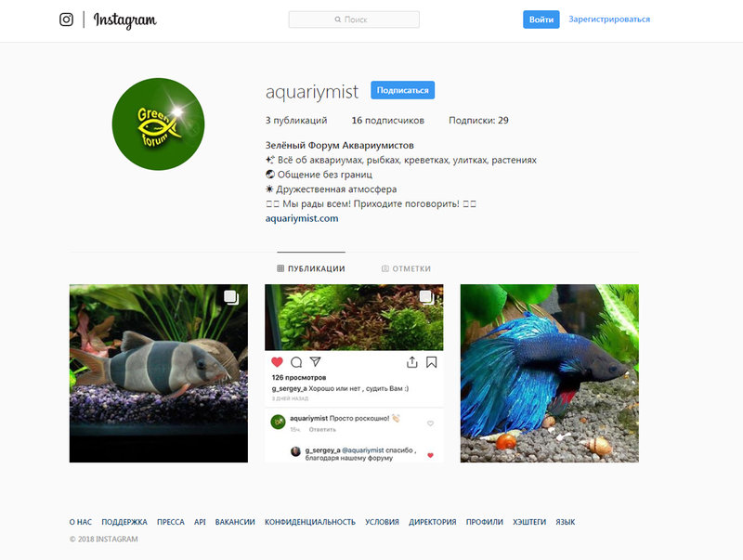Click the carousel icon on clown loach post
Image resolution: width=743 pixels, height=560 pixels.
coord(231,297)
